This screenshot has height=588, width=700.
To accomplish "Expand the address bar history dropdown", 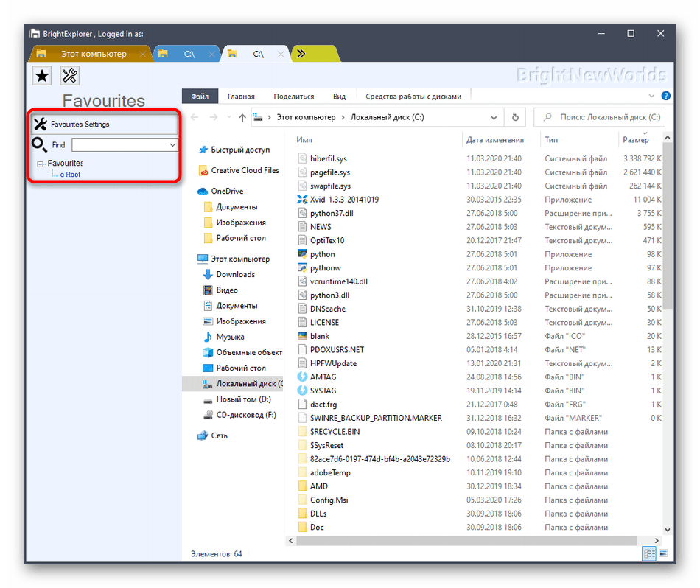I will point(494,118).
